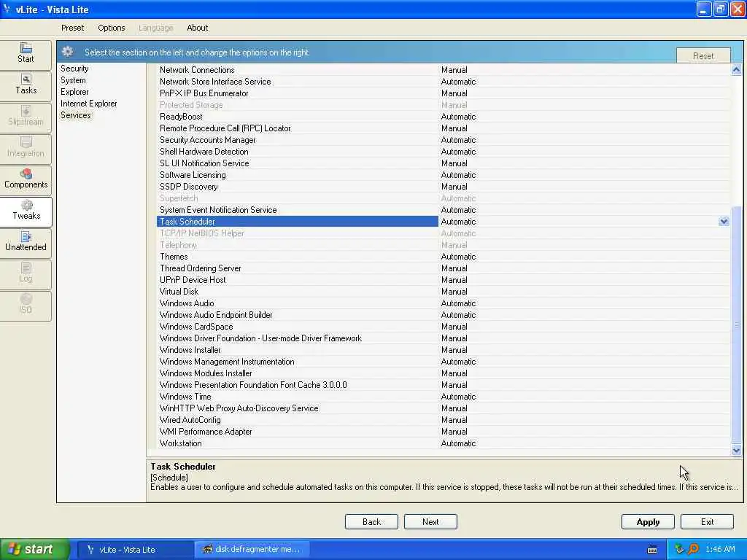Select the Internet Explorer tweak section
Screen dimensions: 747x560
click(88, 104)
